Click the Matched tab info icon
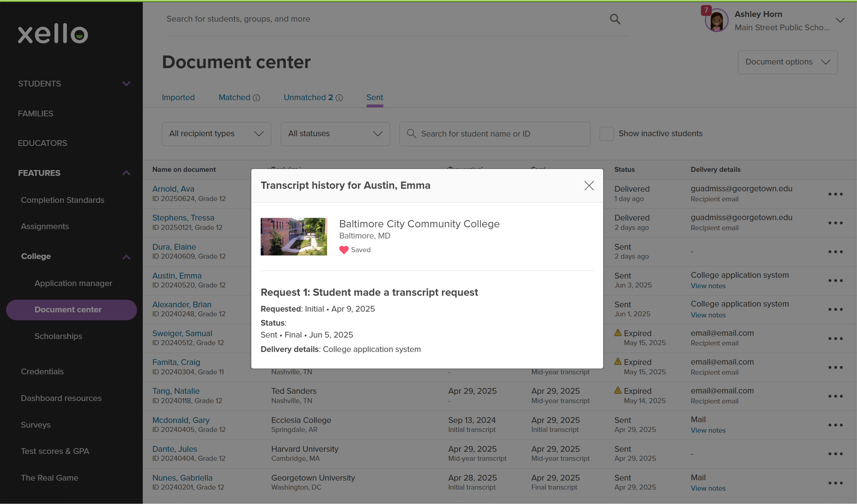Image resolution: width=857 pixels, height=504 pixels. pos(256,98)
